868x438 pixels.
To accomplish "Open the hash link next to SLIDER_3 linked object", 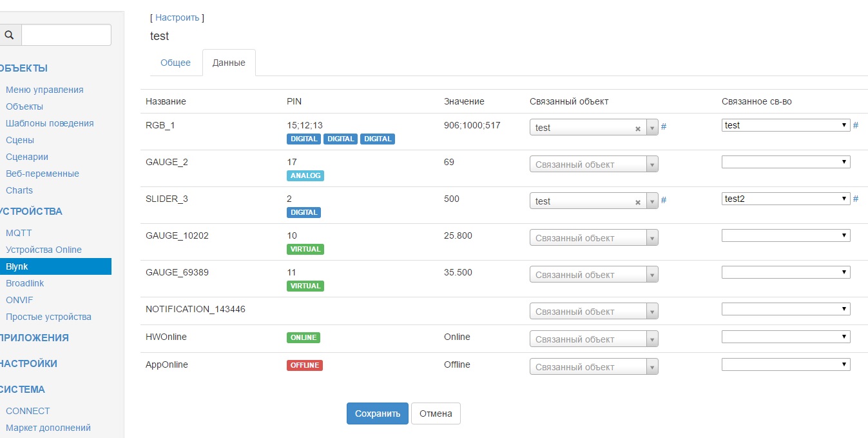I will pos(664,200).
